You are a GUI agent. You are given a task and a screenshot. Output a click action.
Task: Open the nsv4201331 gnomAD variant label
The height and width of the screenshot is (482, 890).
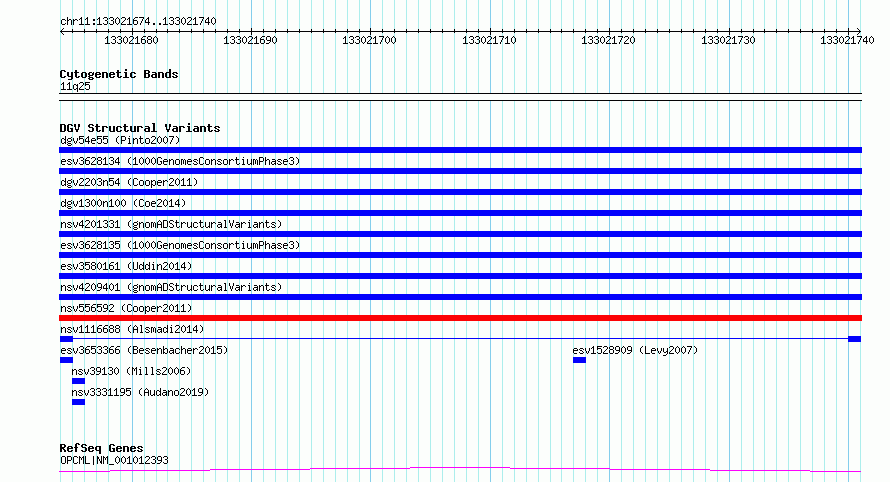[x=171, y=224]
